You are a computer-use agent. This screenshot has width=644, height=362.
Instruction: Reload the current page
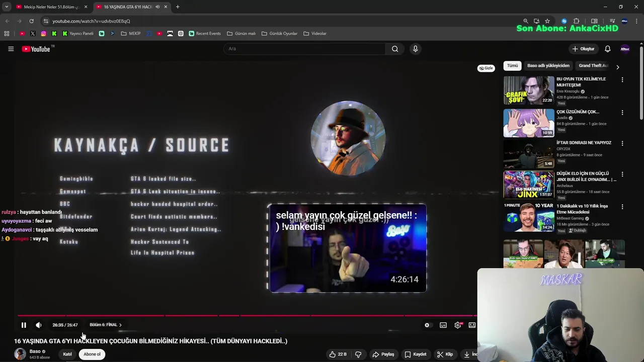[31, 21]
